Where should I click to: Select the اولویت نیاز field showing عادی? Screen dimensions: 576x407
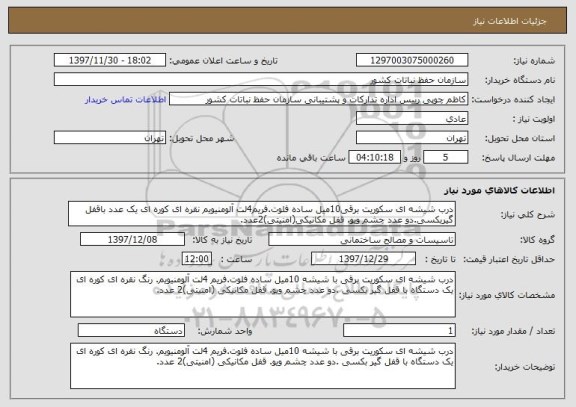coord(412,119)
